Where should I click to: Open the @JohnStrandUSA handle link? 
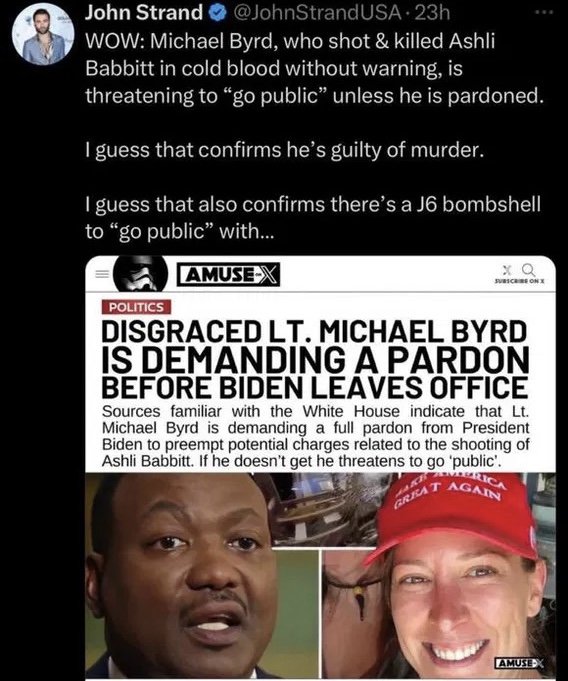[318, 13]
